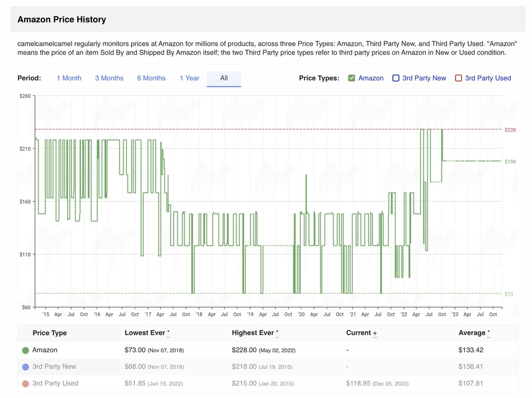532x398 pixels.
Task: Click the blue 3rd Party New dot
Action: tap(26, 367)
